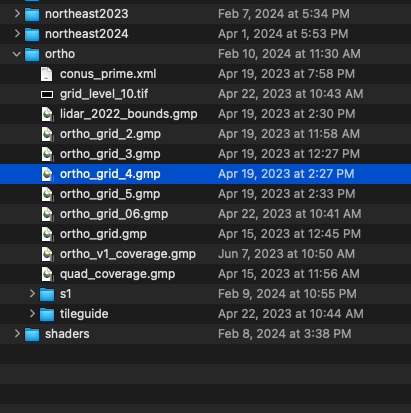Click date Apr 15, 2023 at 12:45 PM

(289, 234)
